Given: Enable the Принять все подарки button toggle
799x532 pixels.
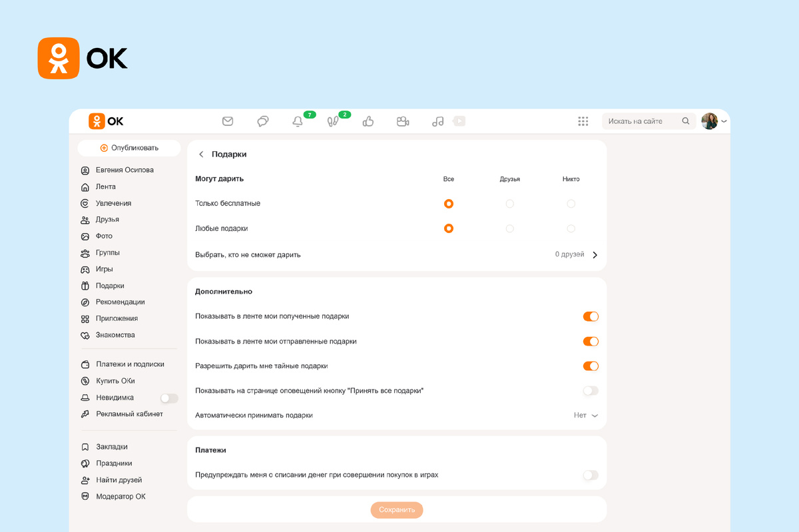Looking at the screenshot, I should coord(591,391).
